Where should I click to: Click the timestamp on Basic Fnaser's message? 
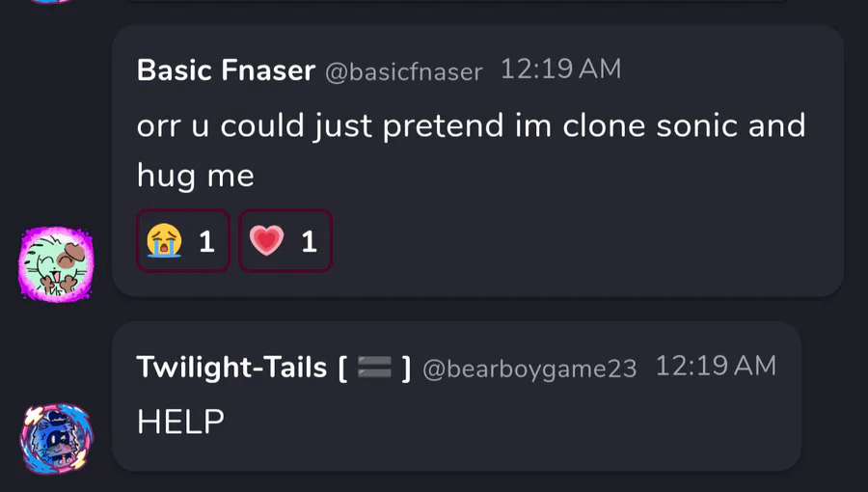(560, 69)
